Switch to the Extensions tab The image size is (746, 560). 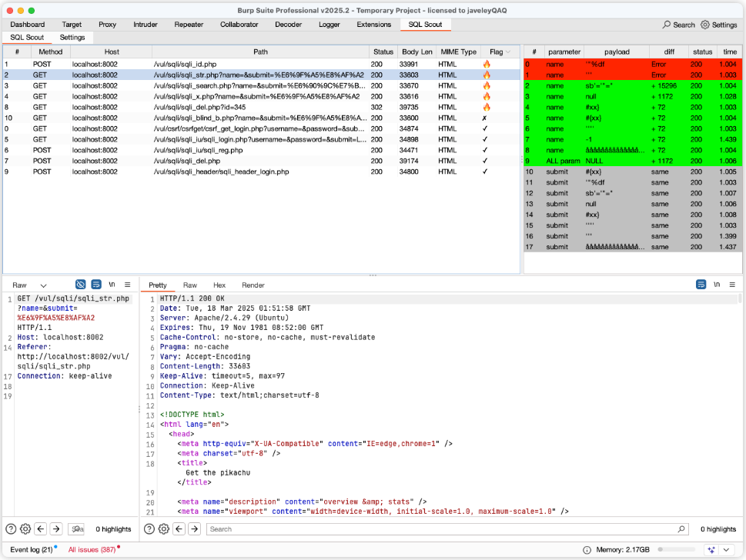(x=374, y=25)
